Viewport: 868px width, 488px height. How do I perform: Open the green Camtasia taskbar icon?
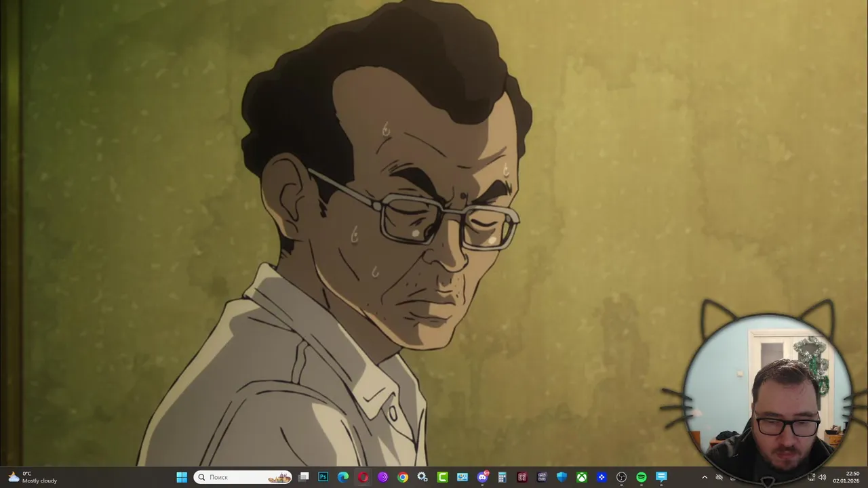pos(442,477)
